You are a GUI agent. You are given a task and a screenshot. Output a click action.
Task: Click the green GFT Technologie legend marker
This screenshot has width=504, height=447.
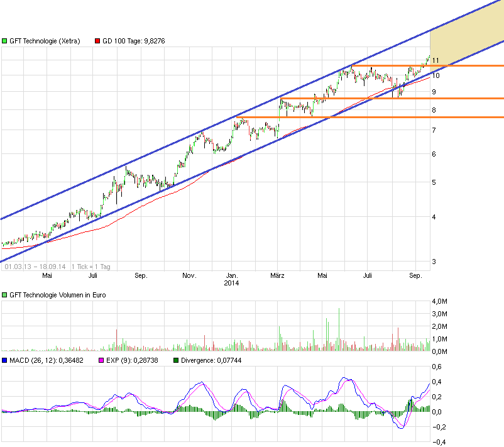tap(5, 40)
